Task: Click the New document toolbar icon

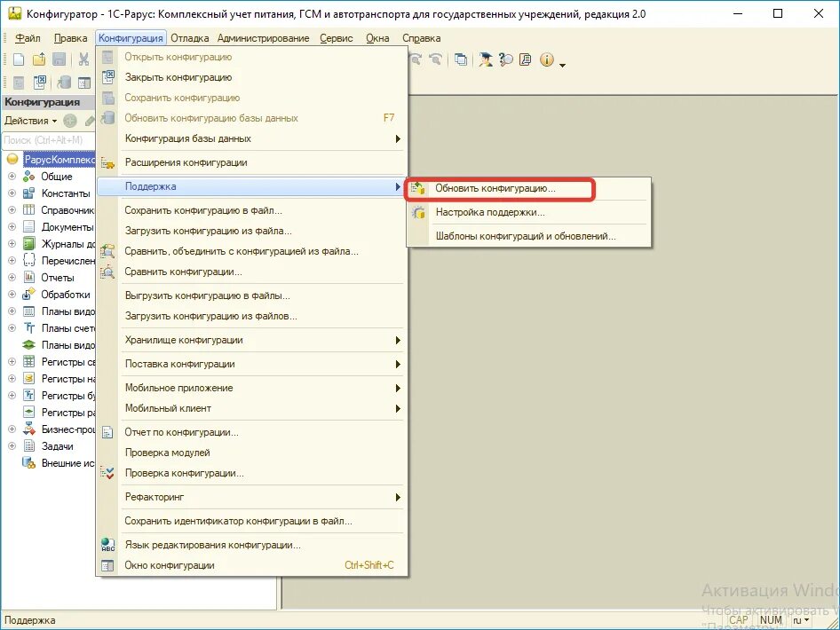Action: pos(19,59)
